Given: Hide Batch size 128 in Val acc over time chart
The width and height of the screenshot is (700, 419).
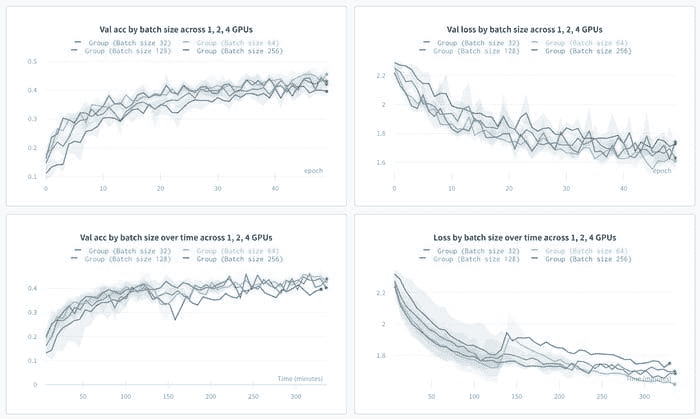Looking at the screenshot, I should [x=126, y=259].
